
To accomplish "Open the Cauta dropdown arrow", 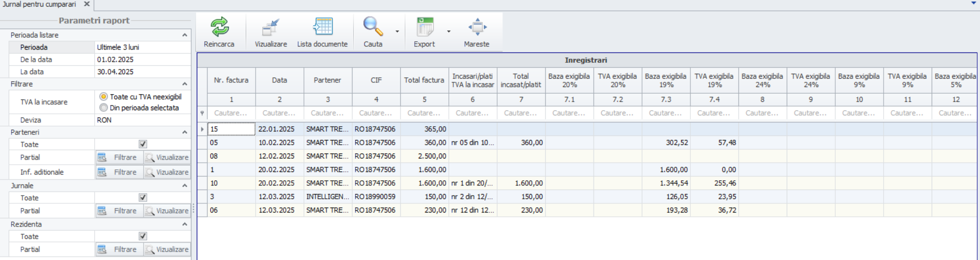I will pyautogui.click(x=397, y=31).
